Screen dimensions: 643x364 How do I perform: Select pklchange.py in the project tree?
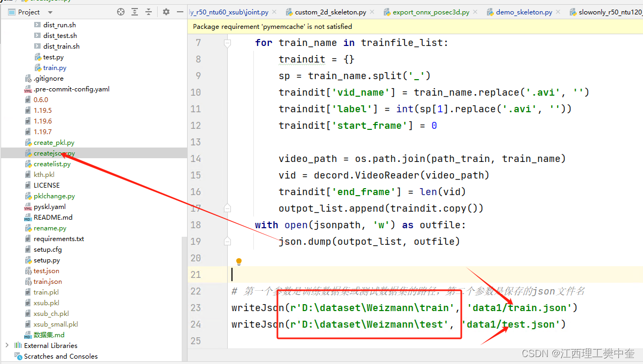(54, 196)
